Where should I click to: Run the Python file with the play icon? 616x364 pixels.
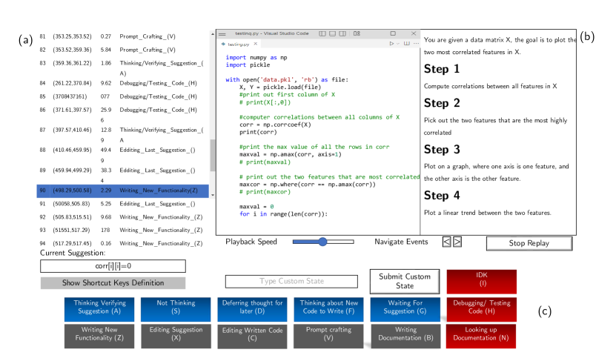click(391, 44)
